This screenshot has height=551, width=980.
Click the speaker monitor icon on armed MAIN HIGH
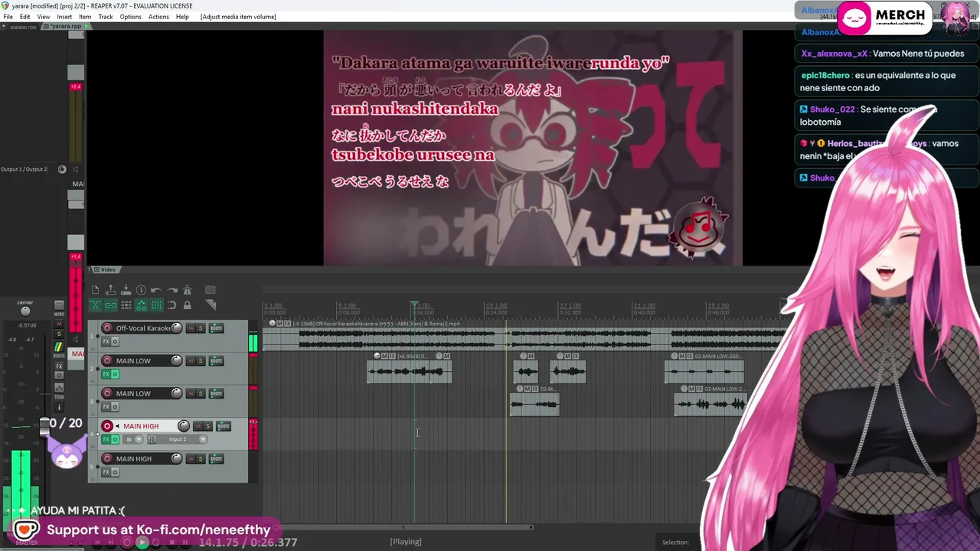coord(117,426)
